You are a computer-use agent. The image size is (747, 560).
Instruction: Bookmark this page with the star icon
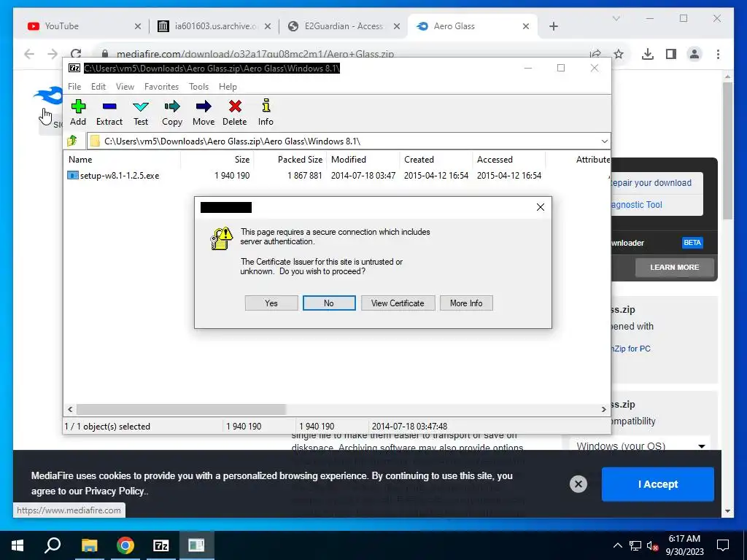[619, 54]
